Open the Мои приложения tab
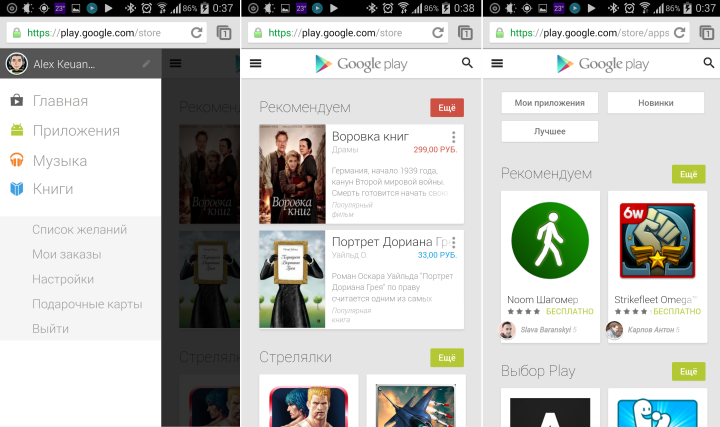The height and width of the screenshot is (427, 720). click(x=550, y=103)
